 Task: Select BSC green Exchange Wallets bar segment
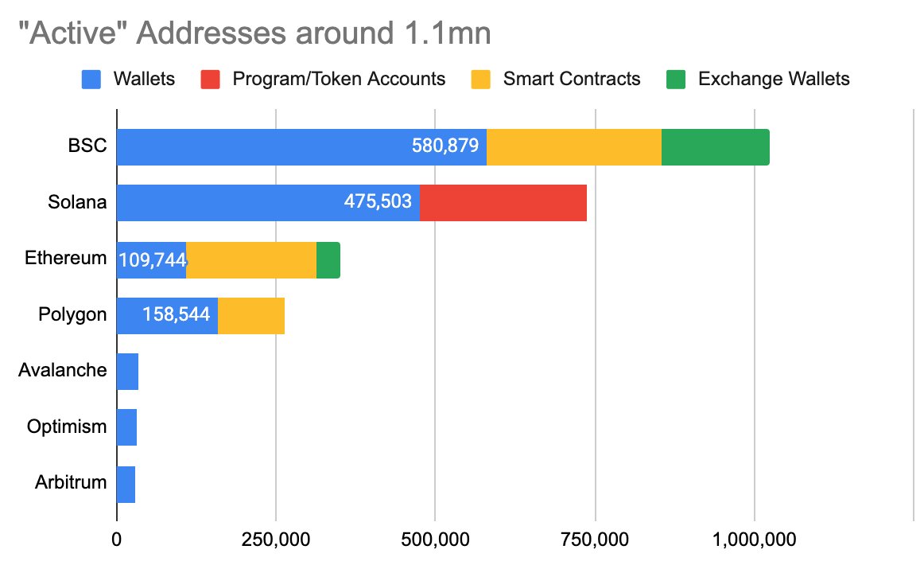[716, 147]
